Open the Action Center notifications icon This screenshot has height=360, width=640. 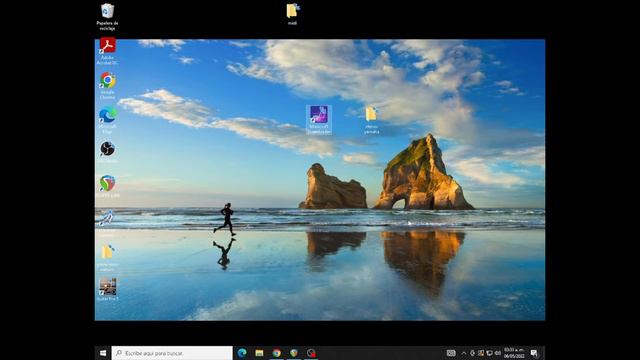(534, 353)
